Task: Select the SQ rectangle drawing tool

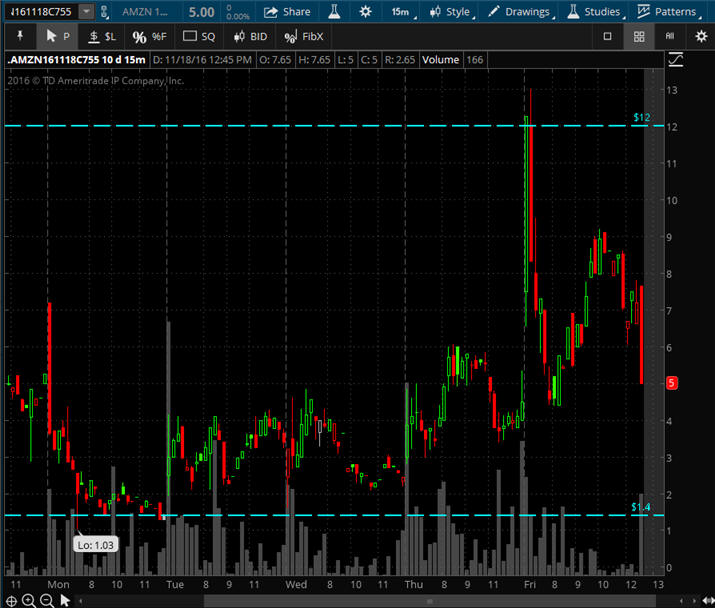Action: tap(198, 36)
